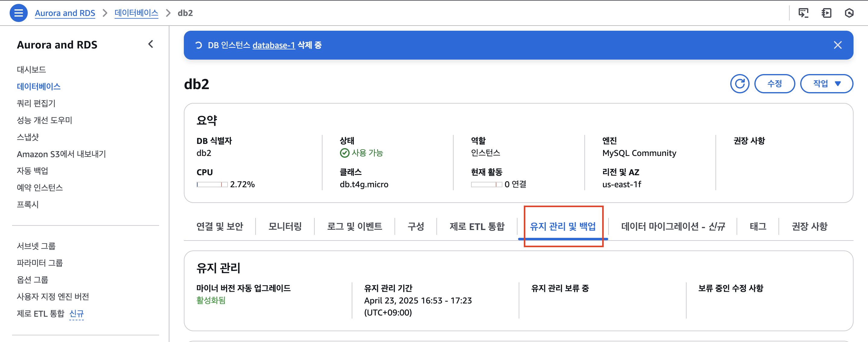Click the spinner icon in the banner
Screen dimensions: 868x342
pyautogui.click(x=199, y=45)
